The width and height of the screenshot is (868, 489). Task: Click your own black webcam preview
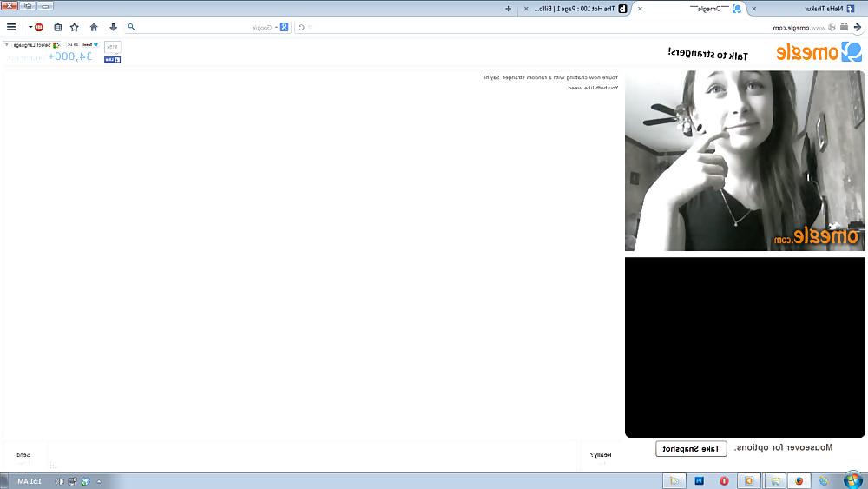(x=745, y=347)
